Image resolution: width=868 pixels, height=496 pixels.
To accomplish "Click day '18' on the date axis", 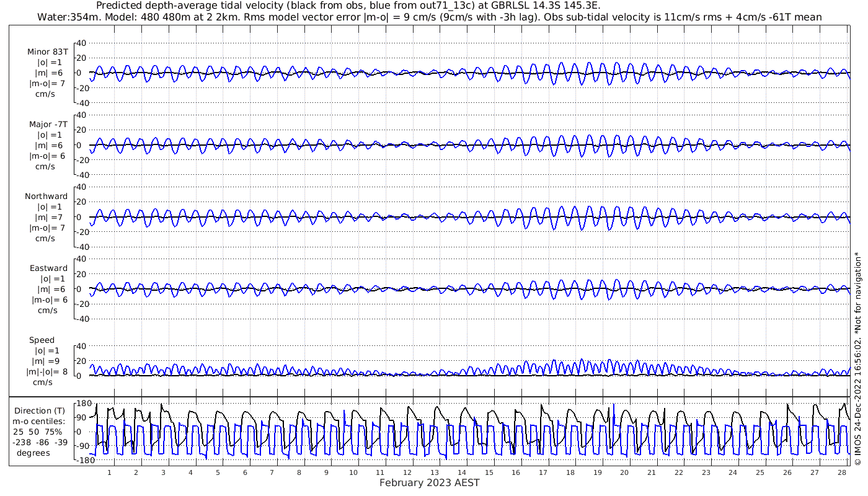I will [x=570, y=472].
